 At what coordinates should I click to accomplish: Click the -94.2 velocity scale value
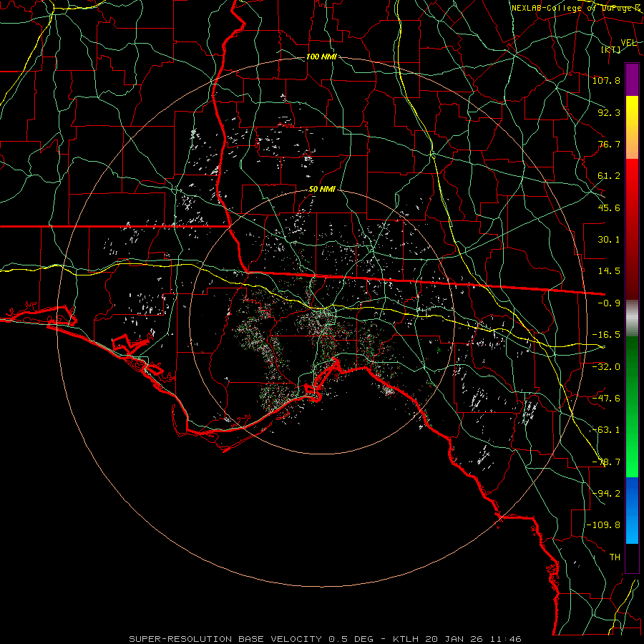606,493
